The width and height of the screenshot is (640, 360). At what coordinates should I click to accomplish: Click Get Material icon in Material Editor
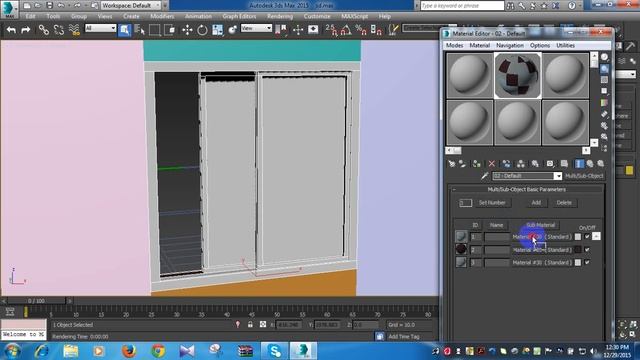(451, 164)
